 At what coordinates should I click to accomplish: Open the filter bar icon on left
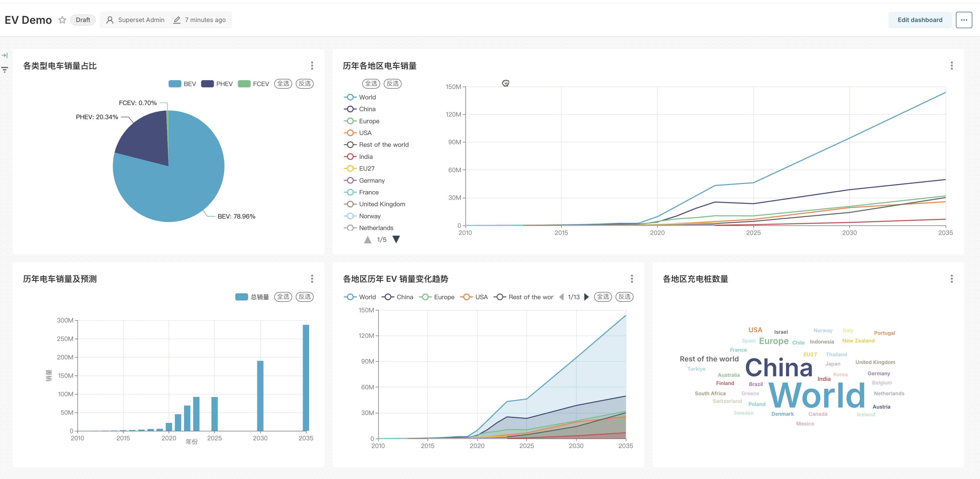pos(5,70)
